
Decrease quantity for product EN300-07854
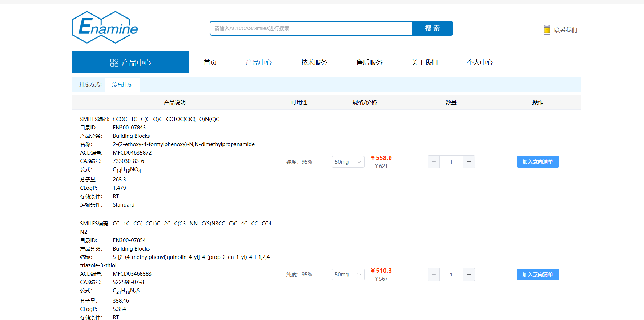point(434,275)
